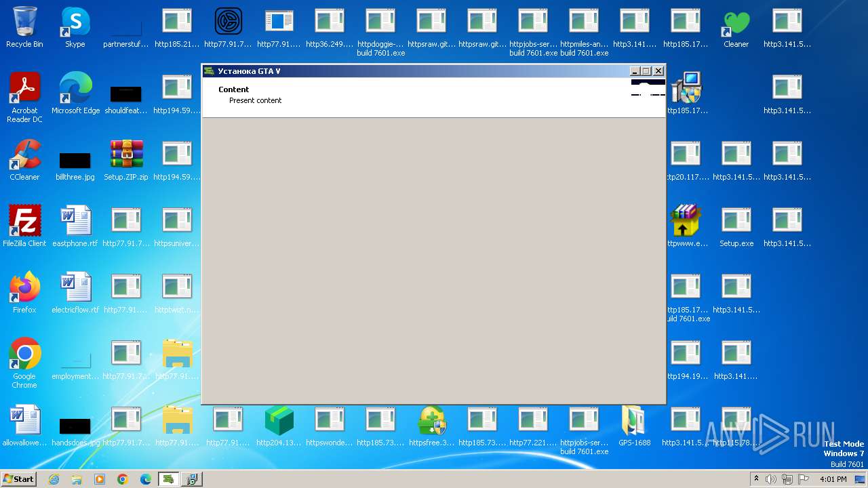The image size is (868, 488).
Task: Switch to the second installer taskbar button
Action: (x=192, y=479)
